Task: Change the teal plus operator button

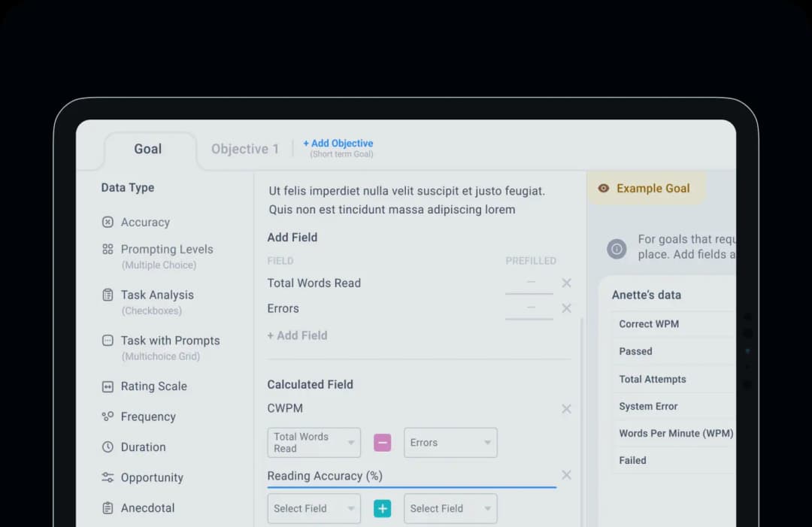Action: 382,508
